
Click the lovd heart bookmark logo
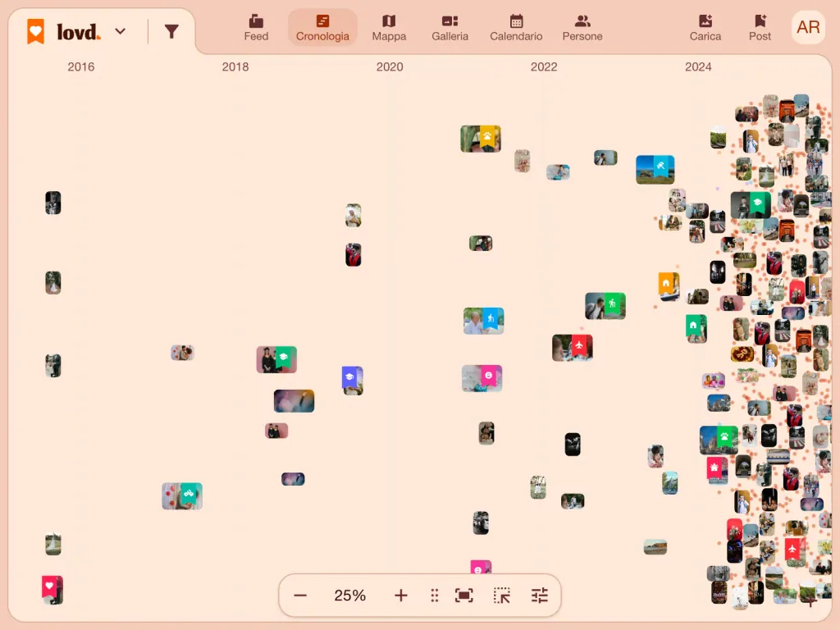tap(36, 31)
